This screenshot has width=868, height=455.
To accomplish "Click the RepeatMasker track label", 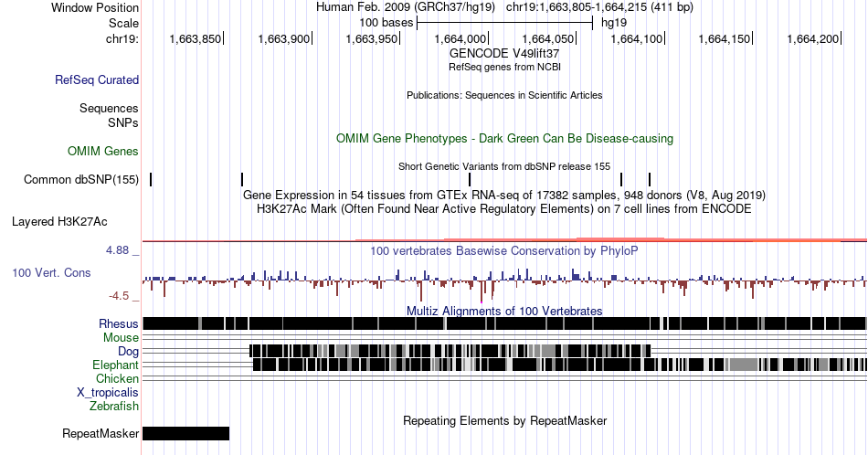I will [101, 433].
